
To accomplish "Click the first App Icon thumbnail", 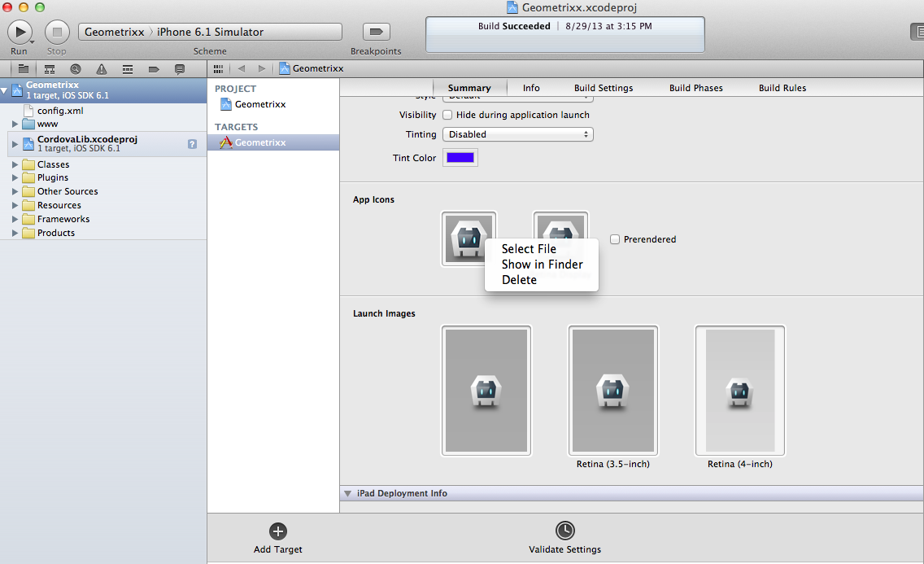I will [469, 238].
